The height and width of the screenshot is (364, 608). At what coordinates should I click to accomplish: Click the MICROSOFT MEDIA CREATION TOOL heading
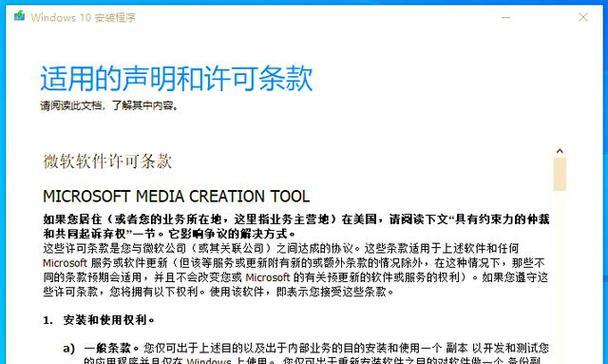176,197
